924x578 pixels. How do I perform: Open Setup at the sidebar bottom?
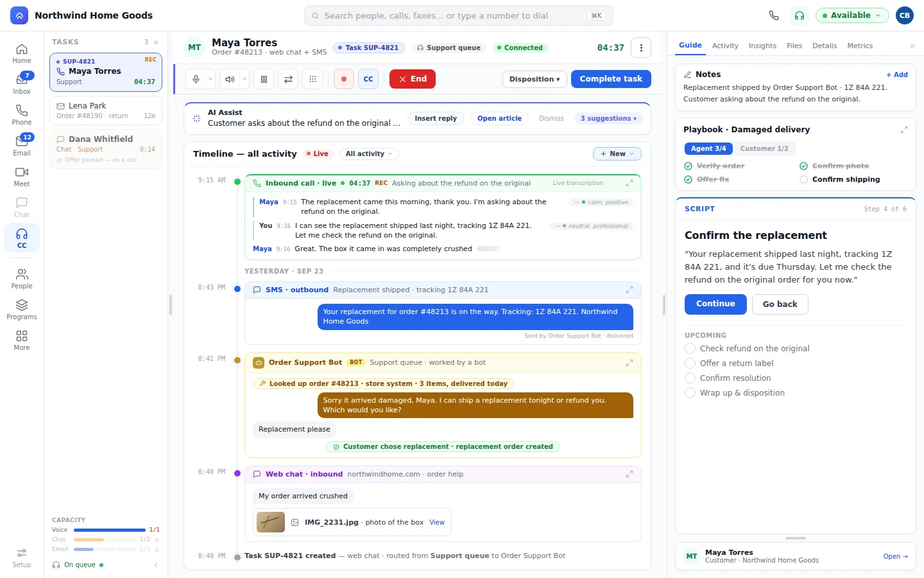click(x=22, y=558)
